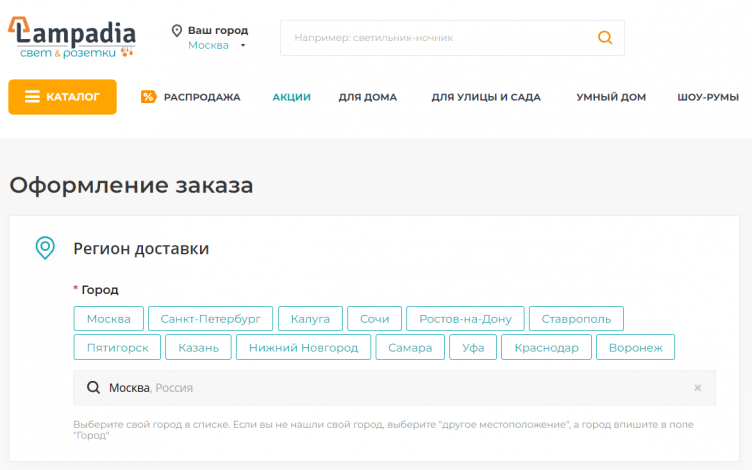
Task: Click the Город field label
Action: (100, 290)
